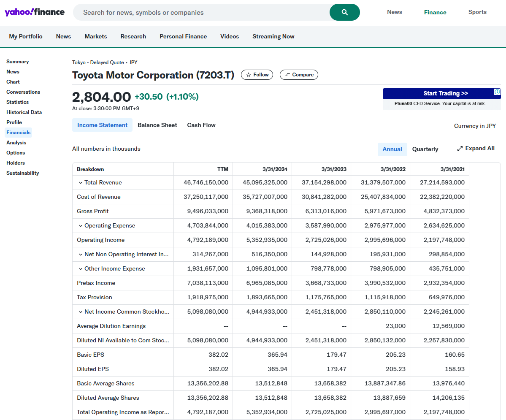Click the Expand All arrows icon
The image size is (506, 420).
(460, 148)
